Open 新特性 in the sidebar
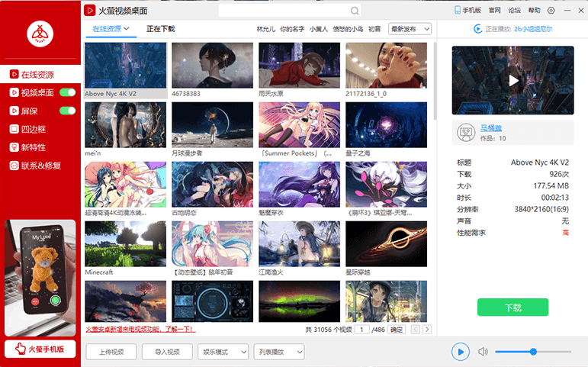This screenshot has width=588, height=367. [28, 147]
